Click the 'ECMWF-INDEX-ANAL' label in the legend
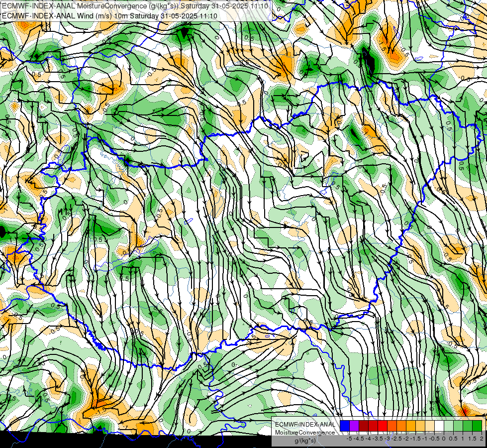 tap(305, 425)
